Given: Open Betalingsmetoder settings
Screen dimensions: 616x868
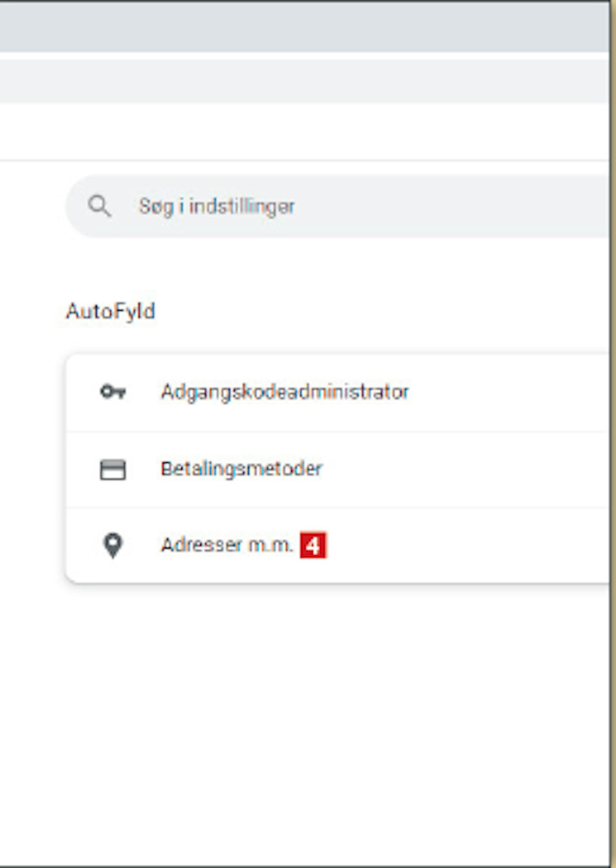Looking at the screenshot, I should (338, 469).
